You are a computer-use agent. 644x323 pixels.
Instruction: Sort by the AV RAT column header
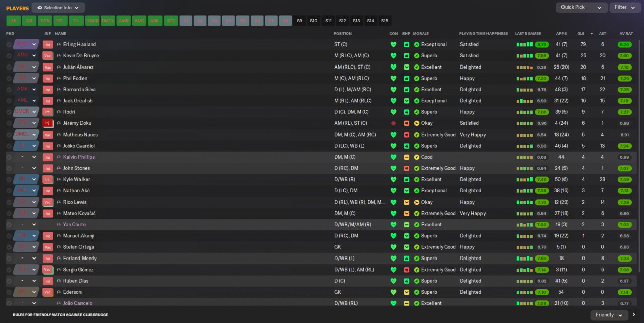625,34
